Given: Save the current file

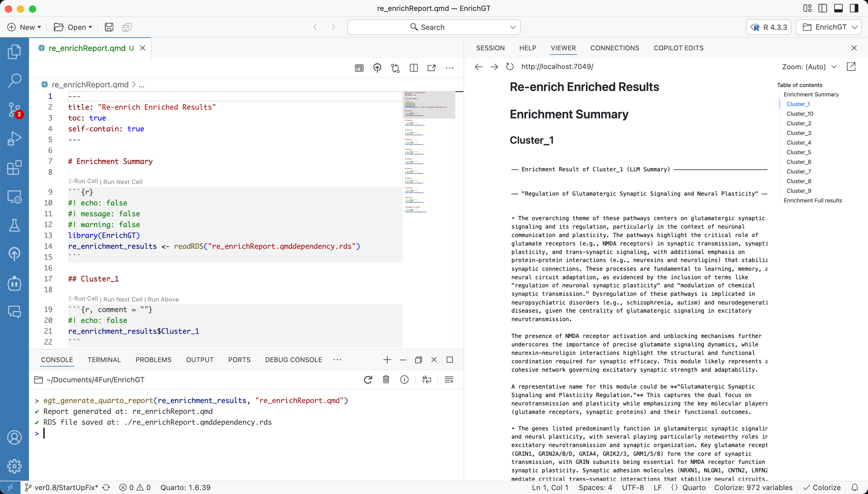Looking at the screenshot, I should pos(109,27).
